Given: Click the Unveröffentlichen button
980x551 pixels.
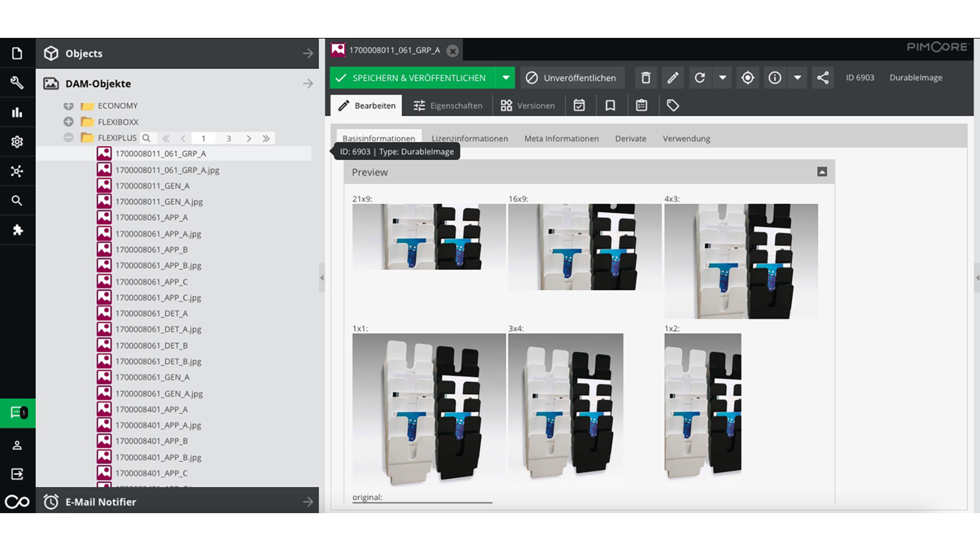Looking at the screenshot, I should point(572,78).
